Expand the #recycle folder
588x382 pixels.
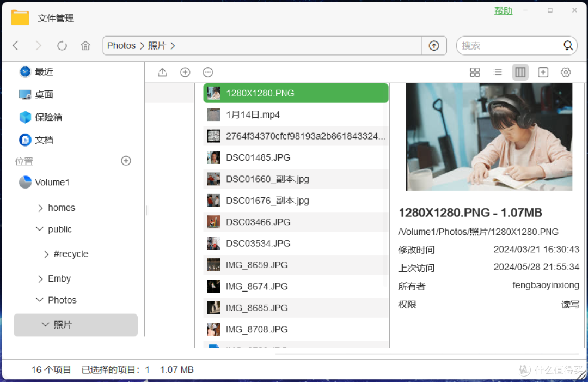pos(46,254)
